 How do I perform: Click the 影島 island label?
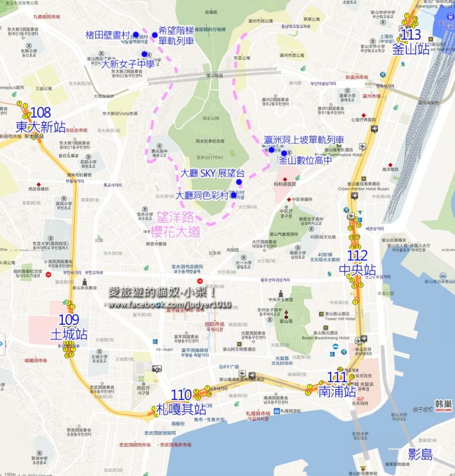click(x=420, y=455)
